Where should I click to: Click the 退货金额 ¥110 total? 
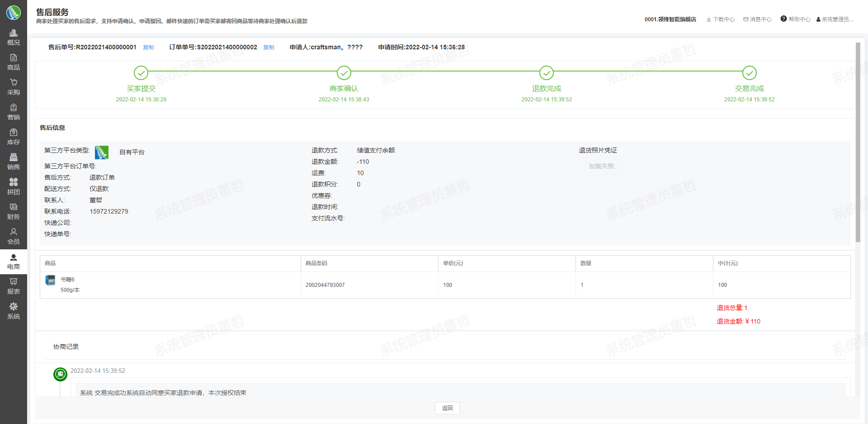739,321
